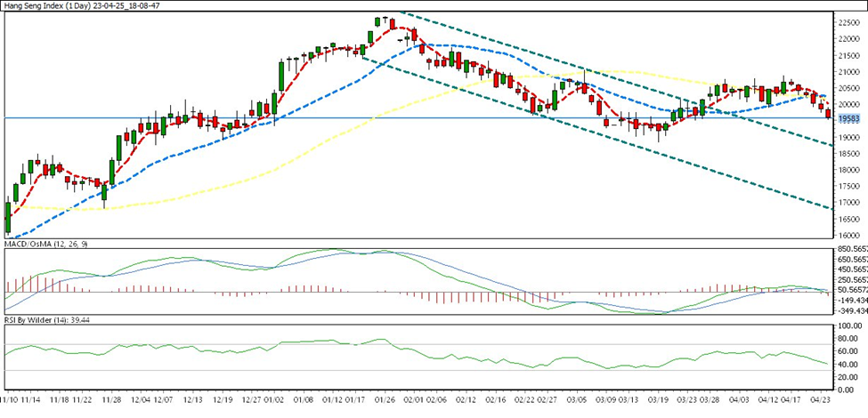
Task: Click the 03/19 date axis label
Action: point(658,398)
